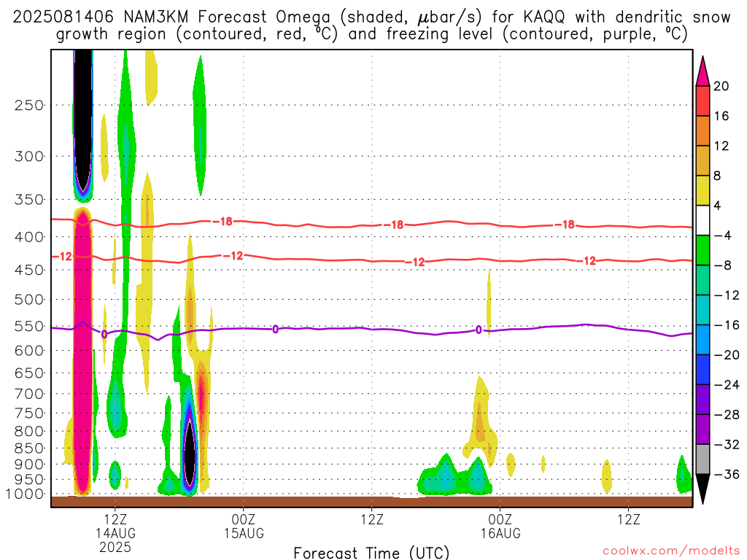Click the black upper-level omega core near 300
Image resolution: width=747 pixels, height=560 pixels.
pos(83,119)
